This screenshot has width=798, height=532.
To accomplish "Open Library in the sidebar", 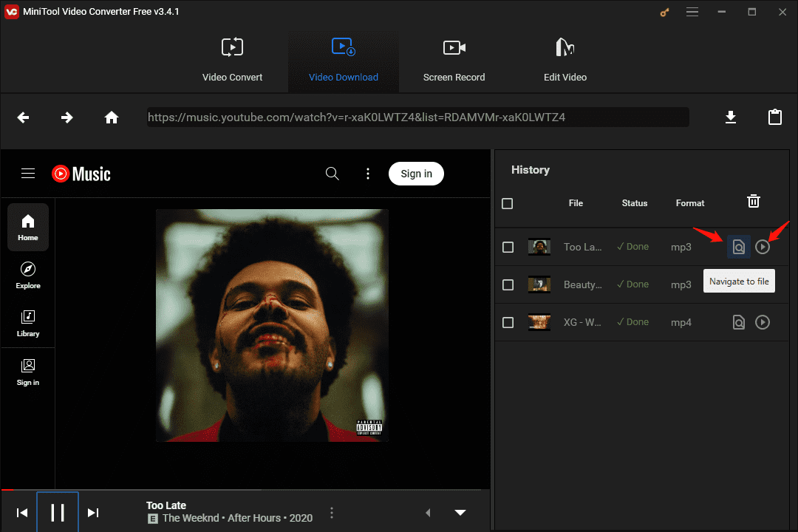I will pyautogui.click(x=28, y=324).
